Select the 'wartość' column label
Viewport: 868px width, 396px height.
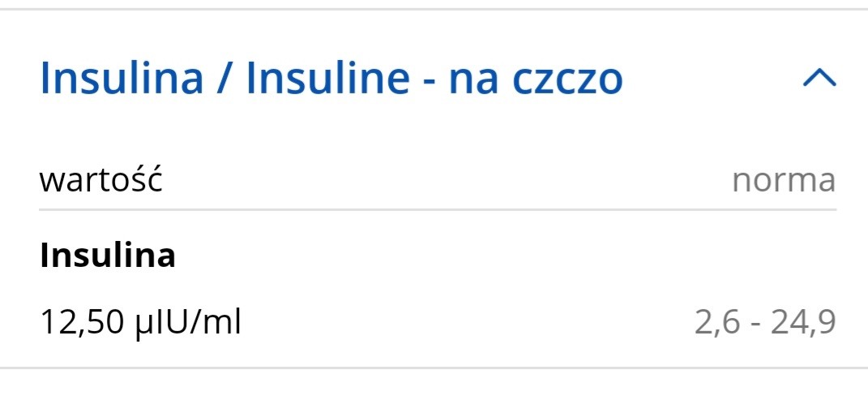(101, 179)
